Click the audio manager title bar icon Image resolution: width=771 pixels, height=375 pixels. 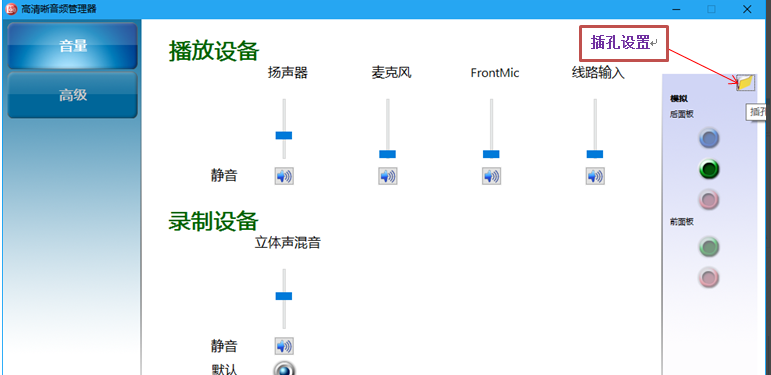[10, 8]
